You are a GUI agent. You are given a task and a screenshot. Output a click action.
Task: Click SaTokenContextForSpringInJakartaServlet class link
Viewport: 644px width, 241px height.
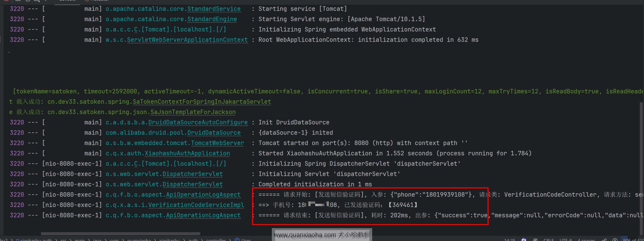[202, 102]
